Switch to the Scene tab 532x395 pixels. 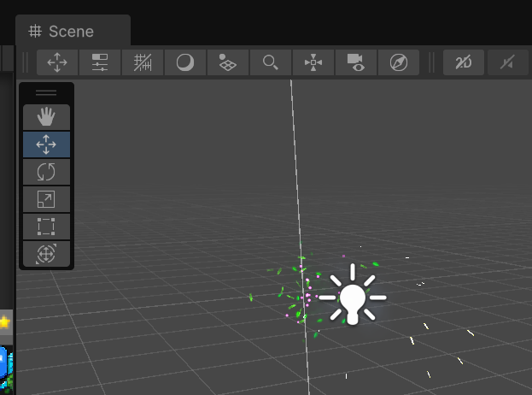coord(73,32)
